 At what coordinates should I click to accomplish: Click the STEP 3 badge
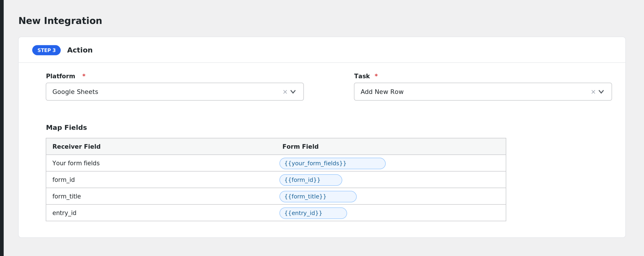pyautogui.click(x=47, y=50)
